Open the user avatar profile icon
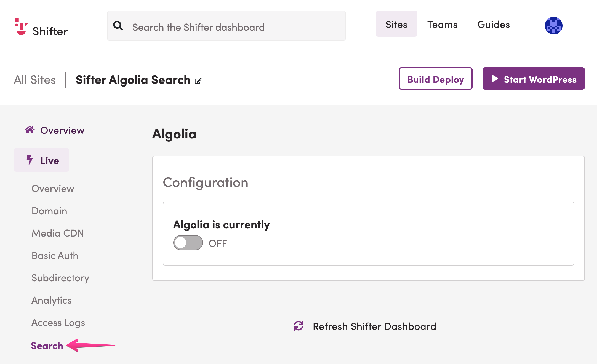The image size is (597, 364). coord(553,26)
